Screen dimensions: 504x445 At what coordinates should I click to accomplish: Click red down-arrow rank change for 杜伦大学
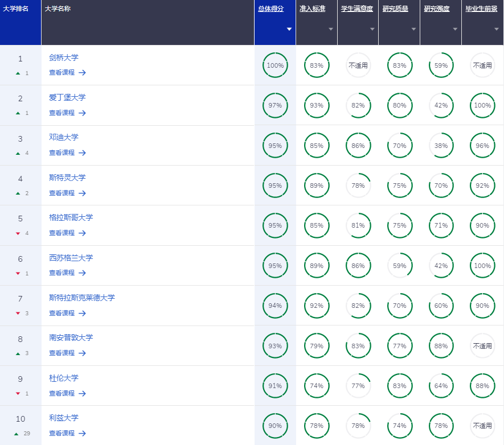click(18, 394)
